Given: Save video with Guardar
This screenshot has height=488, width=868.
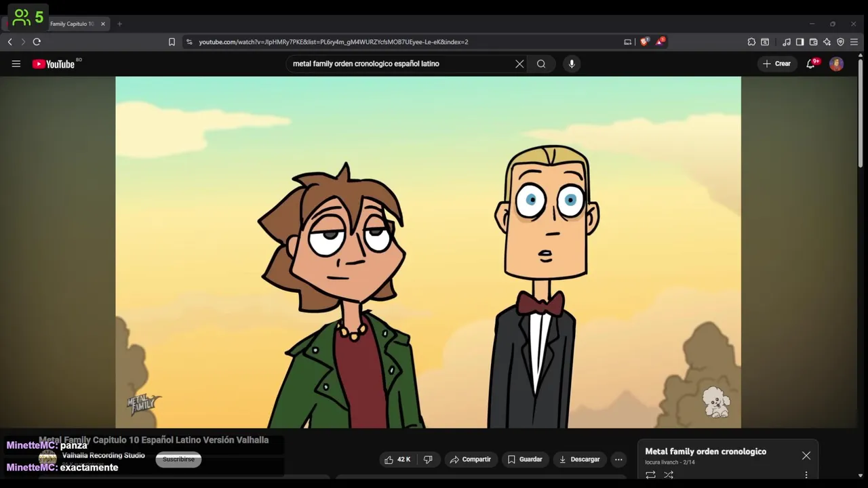Looking at the screenshot, I should click(525, 460).
